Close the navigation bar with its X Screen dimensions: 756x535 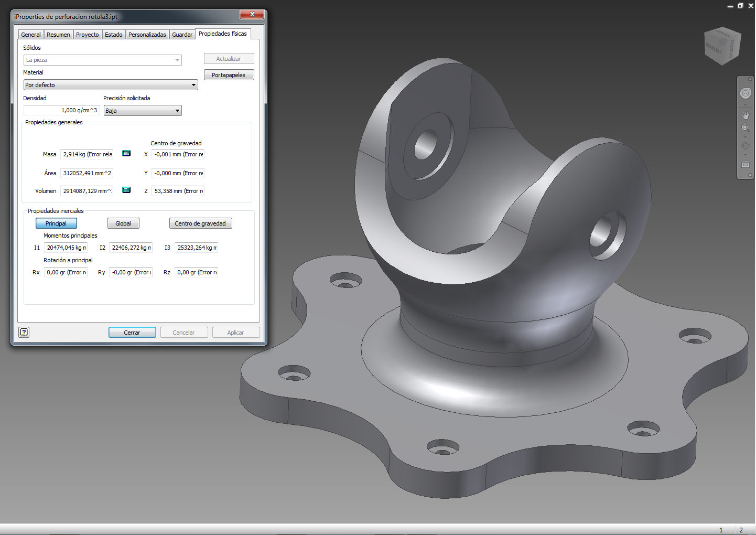750,79
